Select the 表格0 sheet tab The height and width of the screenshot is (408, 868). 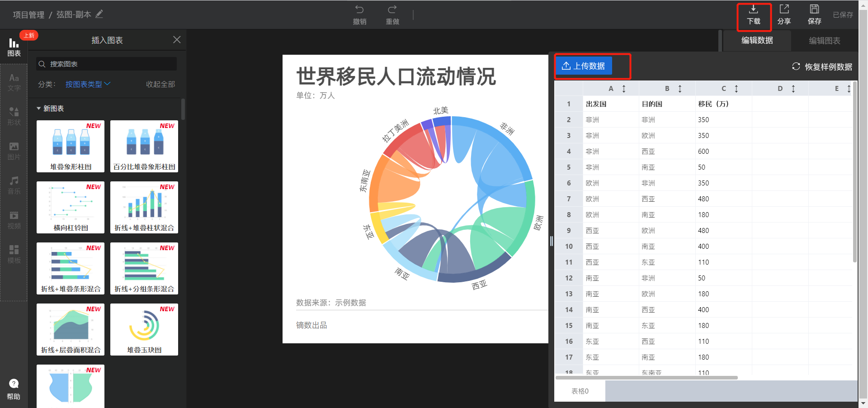click(x=580, y=391)
